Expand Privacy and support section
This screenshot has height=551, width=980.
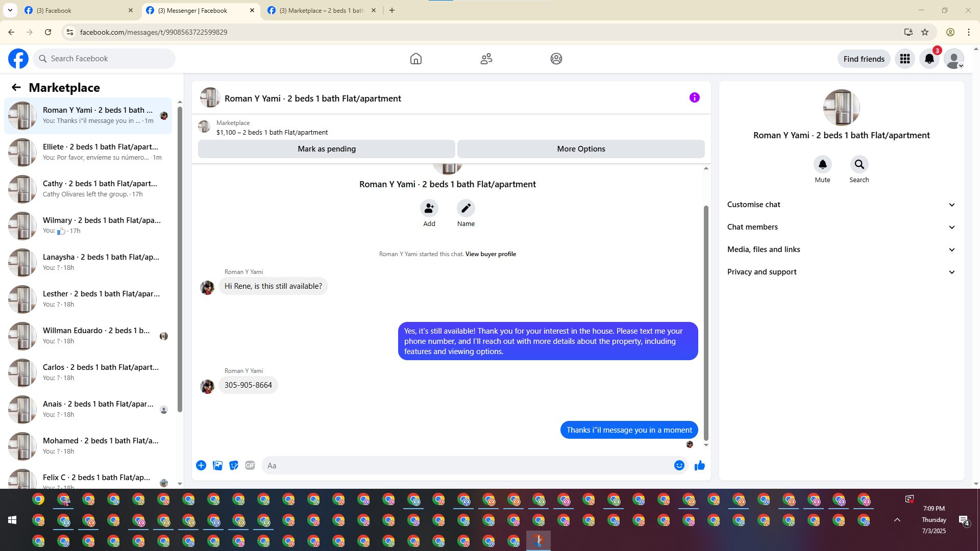pyautogui.click(x=841, y=272)
